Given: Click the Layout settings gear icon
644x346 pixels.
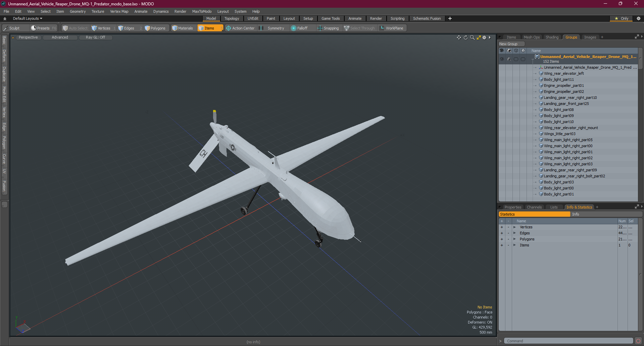Looking at the screenshot, I should tap(638, 18).
